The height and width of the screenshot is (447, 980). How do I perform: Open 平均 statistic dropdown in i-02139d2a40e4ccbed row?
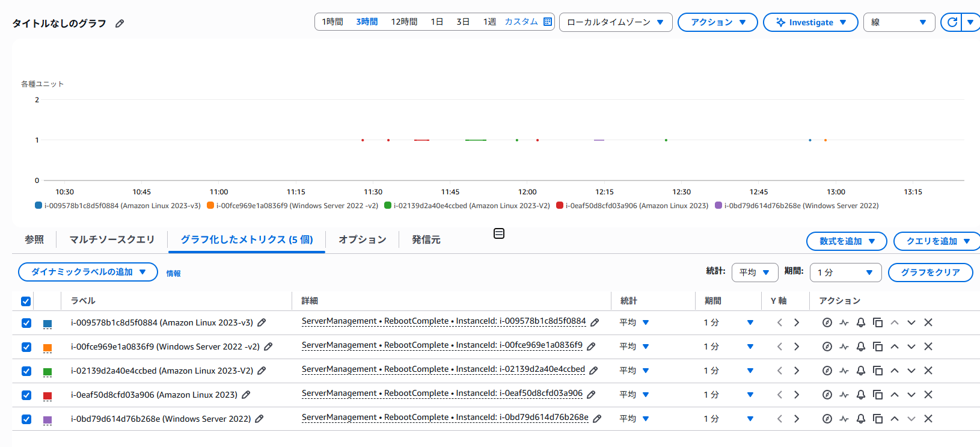coord(635,371)
